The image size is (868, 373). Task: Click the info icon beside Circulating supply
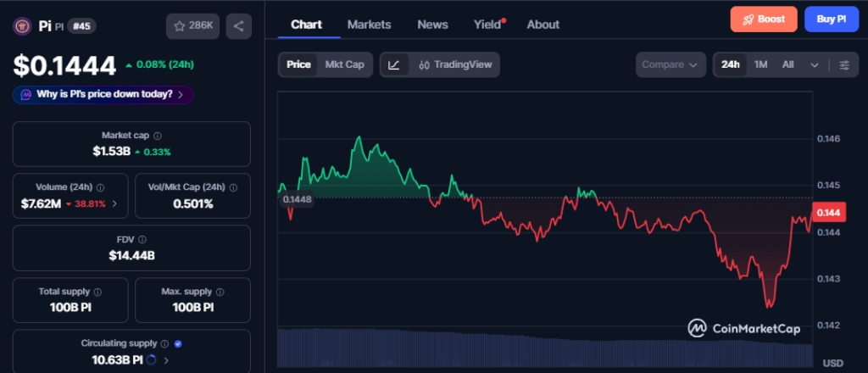(x=165, y=343)
